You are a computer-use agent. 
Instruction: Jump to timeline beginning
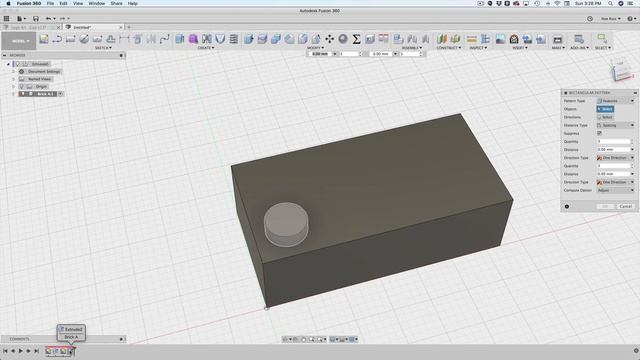tap(5, 351)
